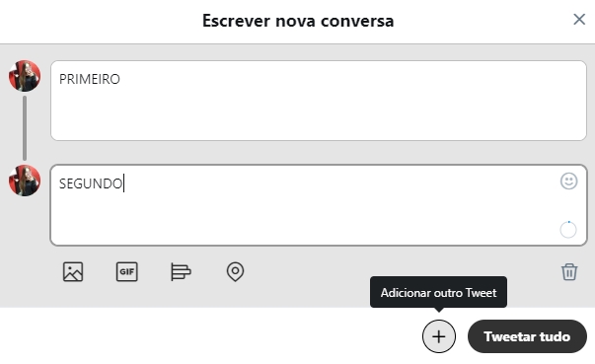Screen dimensions: 595x364
Task: Focus the first tweet box containing PRIMEIRO
Action: point(319,101)
